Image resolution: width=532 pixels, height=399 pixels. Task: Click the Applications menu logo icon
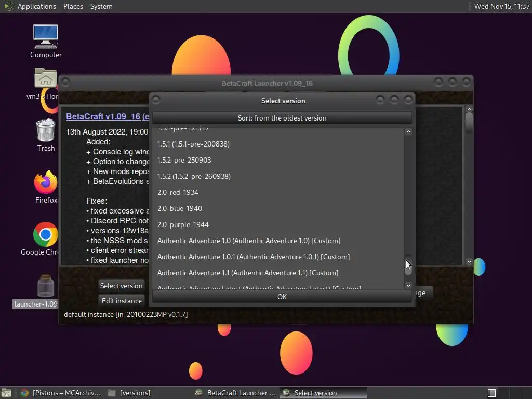(x=8, y=6)
